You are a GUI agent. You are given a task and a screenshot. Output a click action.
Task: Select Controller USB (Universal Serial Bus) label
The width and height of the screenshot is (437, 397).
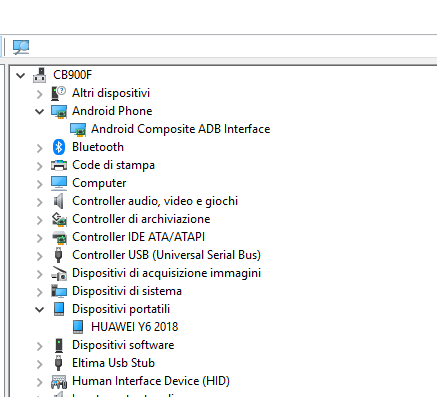click(x=166, y=255)
